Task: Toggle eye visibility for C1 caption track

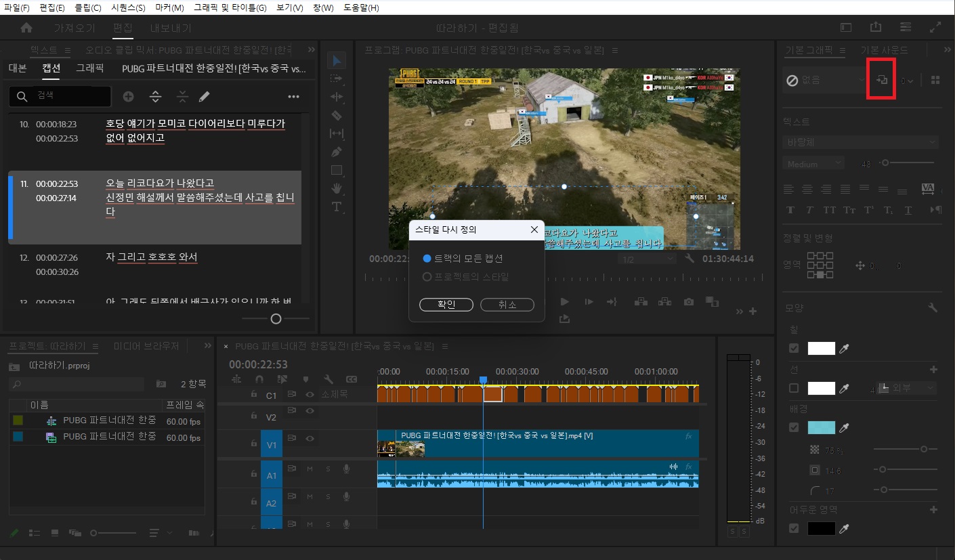Action: pyautogui.click(x=310, y=394)
